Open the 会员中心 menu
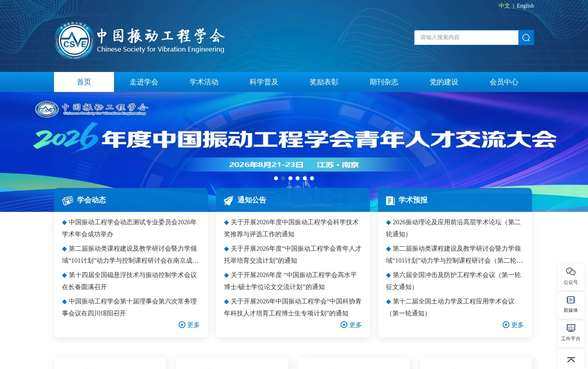This screenshot has height=369, width=588. (x=504, y=82)
